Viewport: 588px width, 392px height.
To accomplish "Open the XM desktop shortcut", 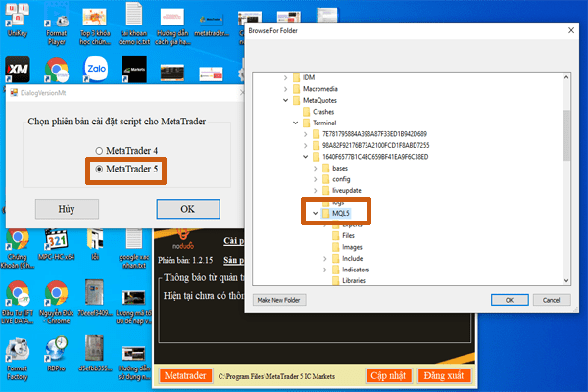I will tap(18, 69).
